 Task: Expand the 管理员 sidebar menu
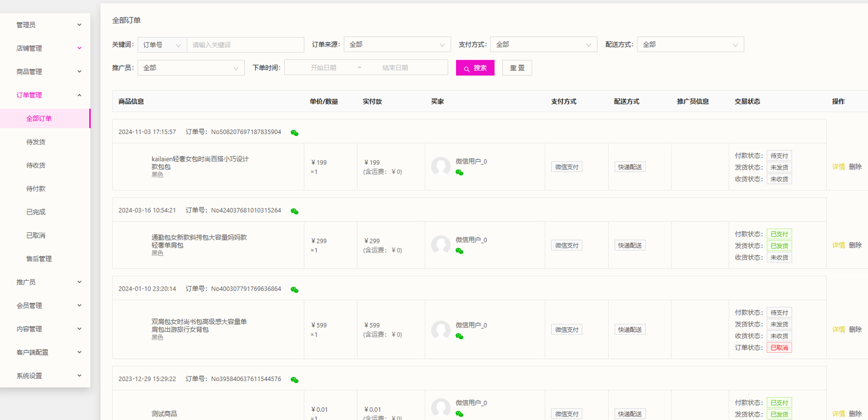tap(45, 25)
